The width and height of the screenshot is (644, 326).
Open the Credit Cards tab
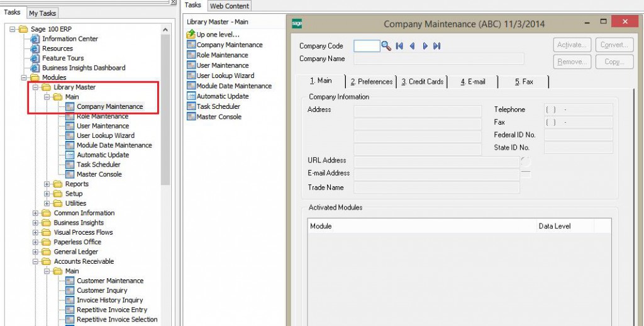(422, 82)
